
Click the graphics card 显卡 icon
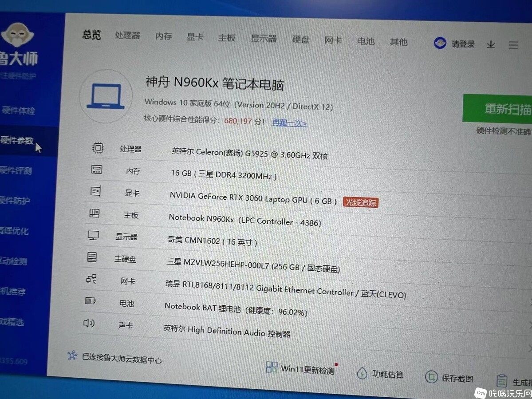coord(95,191)
